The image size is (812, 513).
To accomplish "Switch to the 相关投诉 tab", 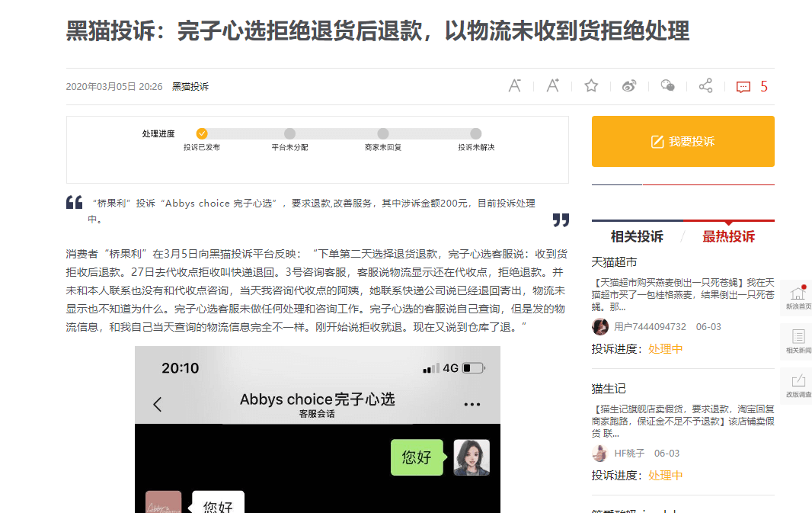I will pos(637,236).
